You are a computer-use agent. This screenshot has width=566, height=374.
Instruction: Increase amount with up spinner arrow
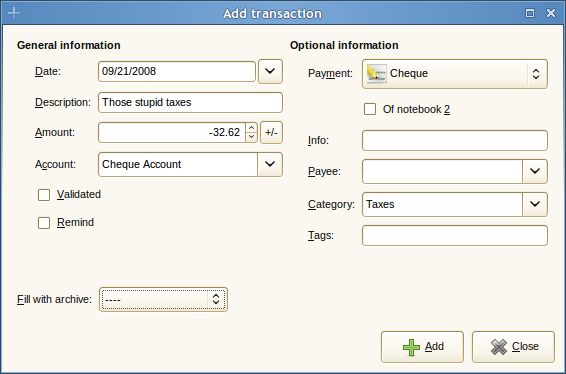(x=251, y=128)
